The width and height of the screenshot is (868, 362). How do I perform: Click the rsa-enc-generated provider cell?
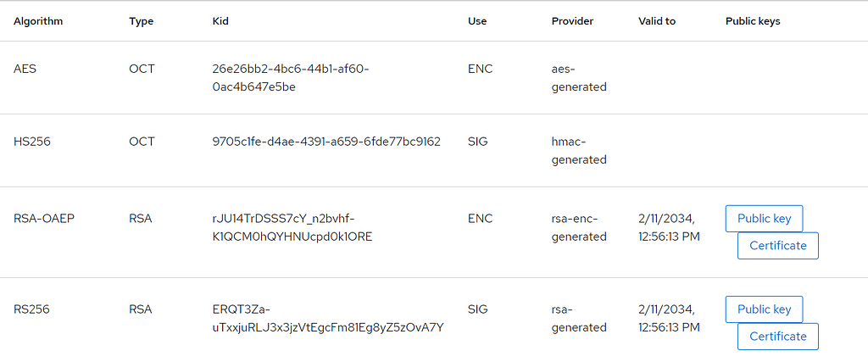tap(579, 227)
